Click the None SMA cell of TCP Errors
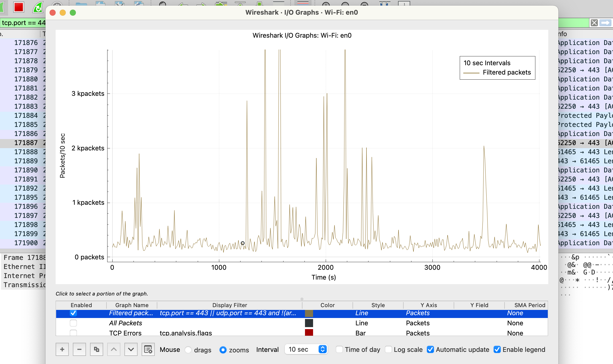 [515, 333]
